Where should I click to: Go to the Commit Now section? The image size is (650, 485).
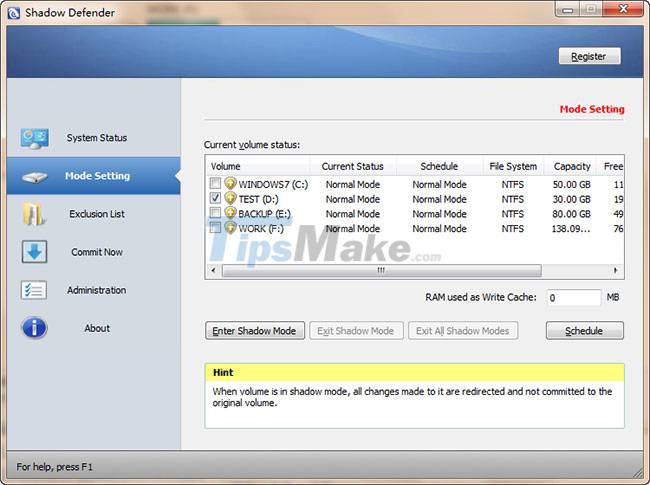(x=94, y=252)
